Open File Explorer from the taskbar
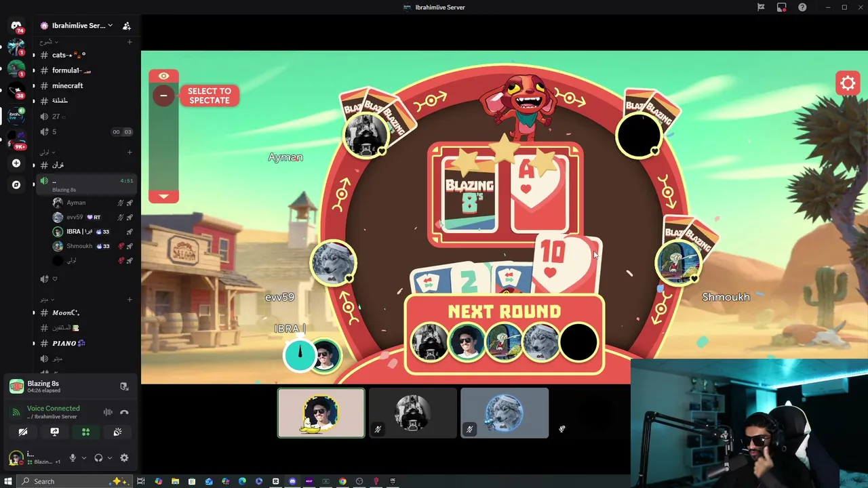Viewport: 868px width, 488px height. pos(175,481)
